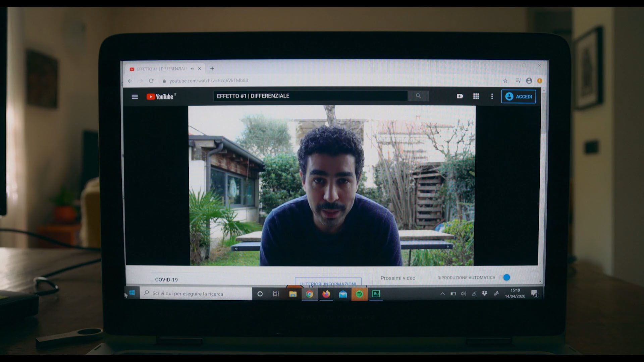Open the YouTube apps grid
Image resolution: width=644 pixels, height=362 pixels.
click(476, 96)
